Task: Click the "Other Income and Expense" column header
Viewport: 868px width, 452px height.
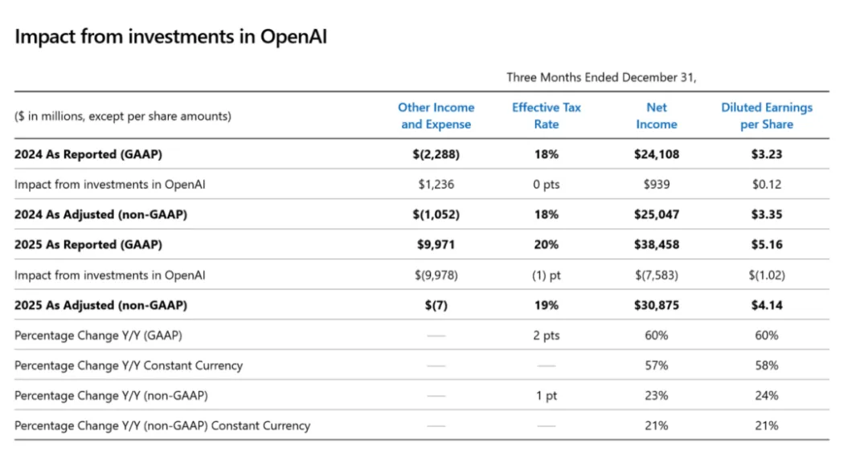Action: (x=436, y=116)
